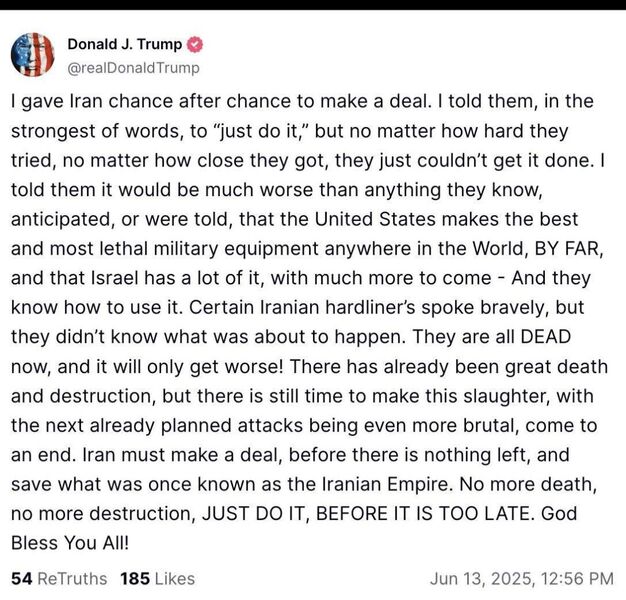Click the phrase "United States" in the post
Screen dimensions: 626x600
[x=375, y=219]
